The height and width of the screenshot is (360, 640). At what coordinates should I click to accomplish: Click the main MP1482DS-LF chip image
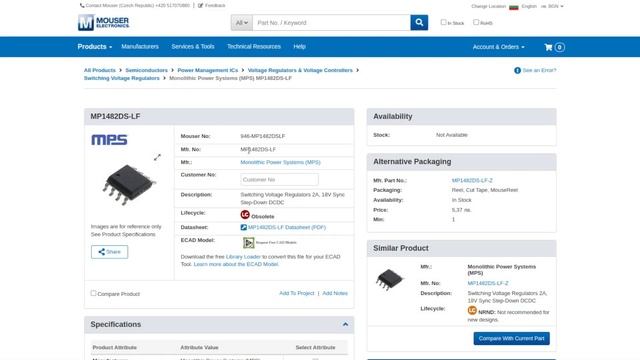tap(129, 184)
